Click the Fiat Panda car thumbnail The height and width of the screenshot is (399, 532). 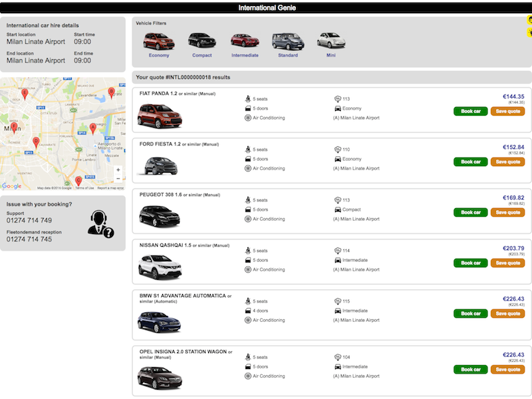point(160,116)
